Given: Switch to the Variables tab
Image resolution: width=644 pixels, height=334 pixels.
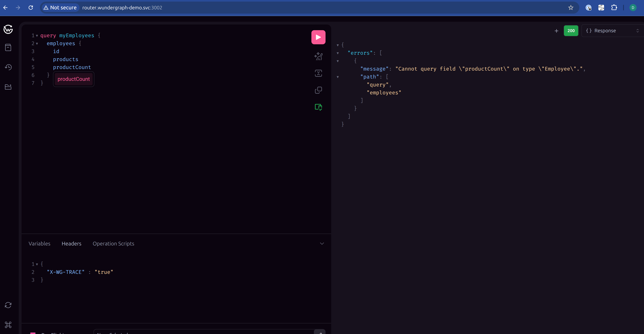Looking at the screenshot, I should pyautogui.click(x=39, y=244).
